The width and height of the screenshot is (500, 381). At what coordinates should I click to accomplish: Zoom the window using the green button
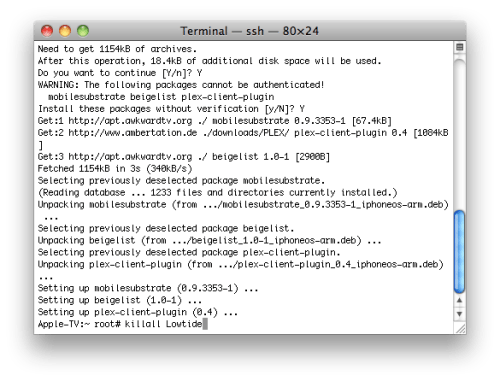click(83, 31)
